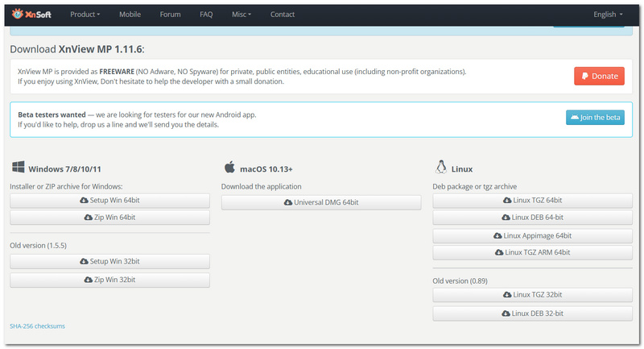This screenshot has height=349, width=644.
Task: Open the Misc dropdown menu
Action: tap(241, 15)
